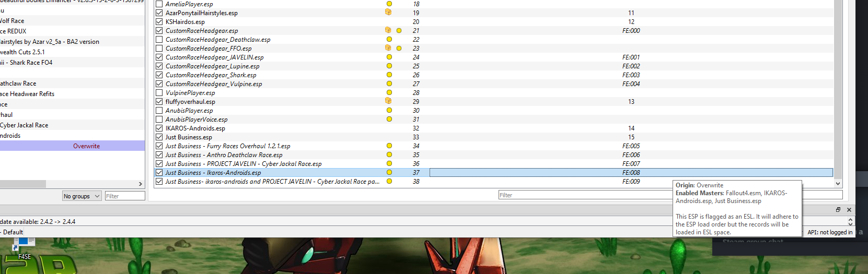Click yellow flag icon for AnubisPlayer.esp
Screen dimensions: 868x274
[389, 110]
